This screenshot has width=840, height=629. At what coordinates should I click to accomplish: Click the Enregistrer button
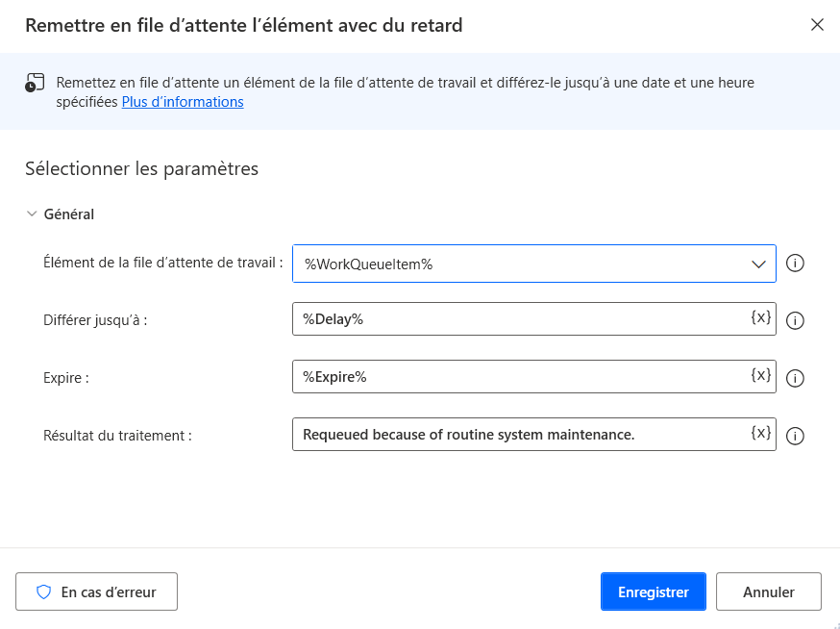click(653, 591)
